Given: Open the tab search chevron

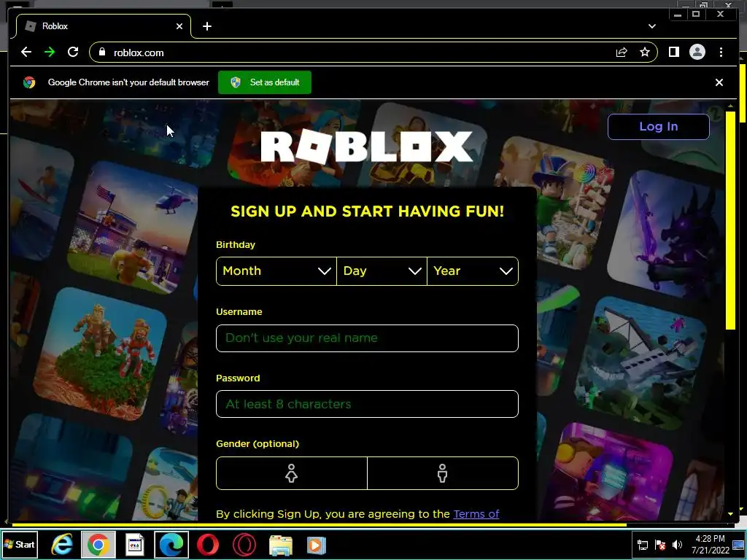Looking at the screenshot, I should click(652, 26).
